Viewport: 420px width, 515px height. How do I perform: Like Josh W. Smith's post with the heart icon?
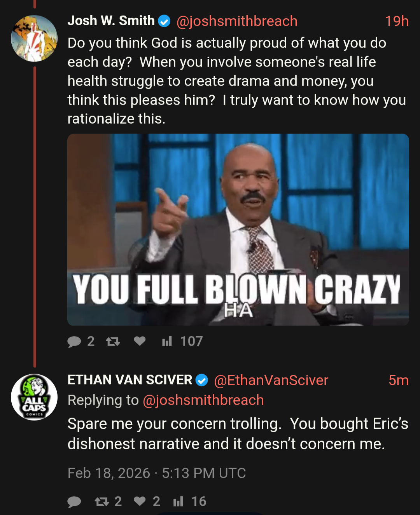(140, 341)
